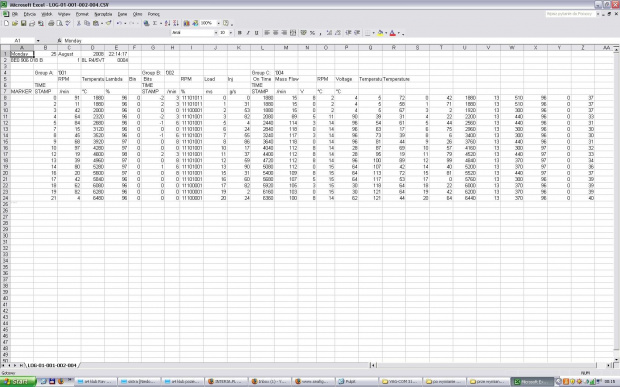
Task: Copy the selection using the Copy icon
Action: pos(87,23)
